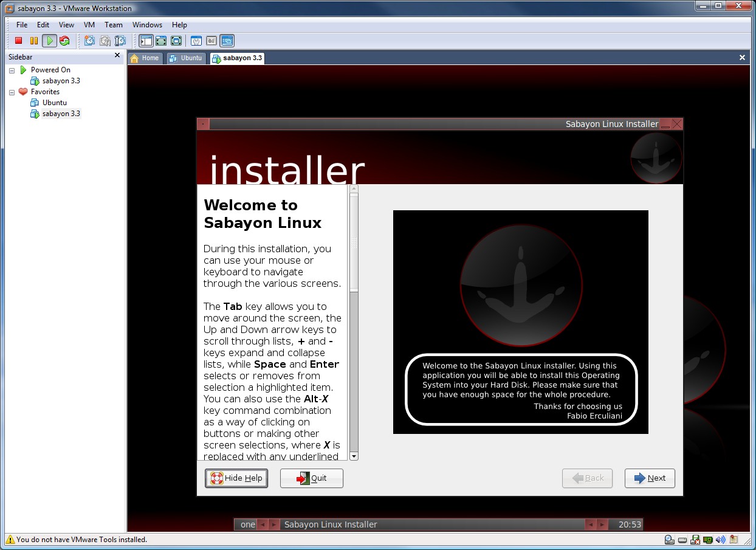Switch to the Ubuntu tab
The image size is (756, 550).
click(186, 58)
